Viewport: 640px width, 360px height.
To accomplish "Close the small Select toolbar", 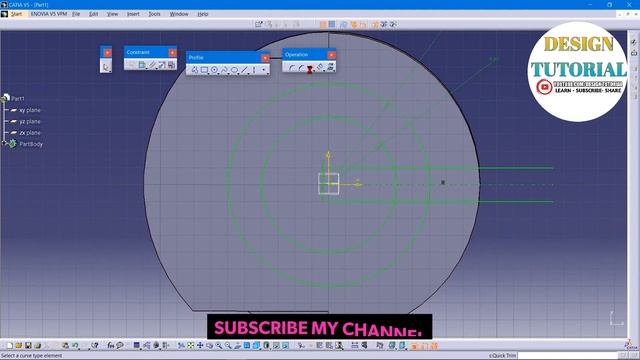I will 107,52.
